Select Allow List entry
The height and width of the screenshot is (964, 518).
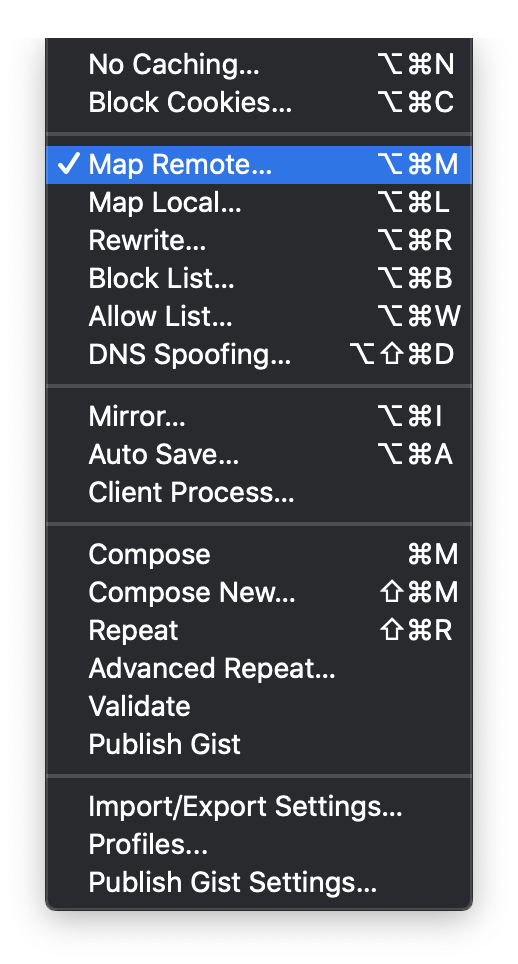pos(259,317)
